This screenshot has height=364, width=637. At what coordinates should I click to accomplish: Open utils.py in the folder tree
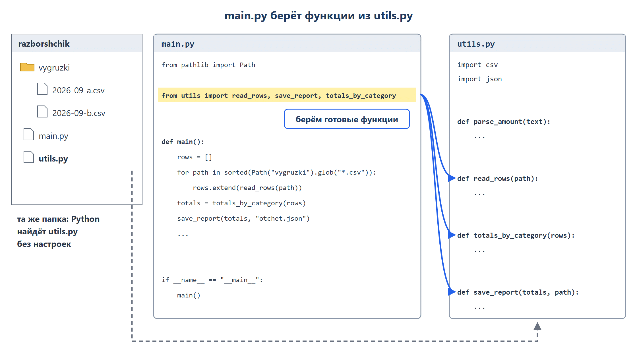tap(53, 159)
